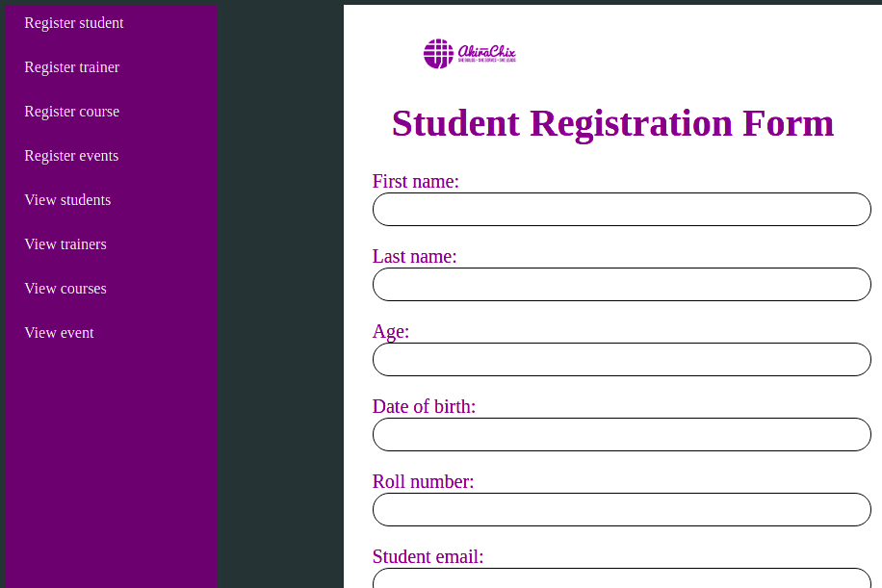Click the Student email label

(428, 557)
